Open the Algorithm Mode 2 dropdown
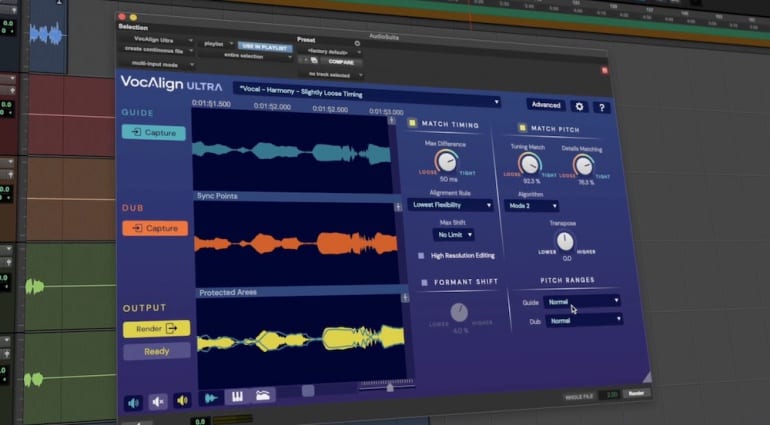 (x=532, y=206)
